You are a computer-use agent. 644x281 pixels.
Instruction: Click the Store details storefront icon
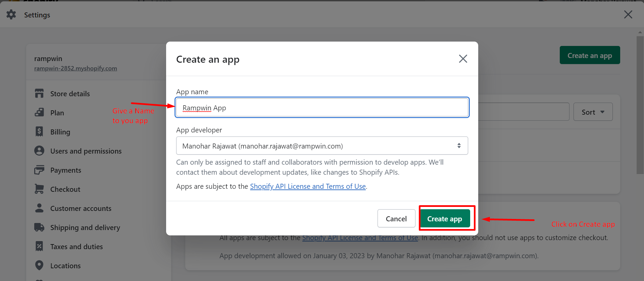coord(39,94)
